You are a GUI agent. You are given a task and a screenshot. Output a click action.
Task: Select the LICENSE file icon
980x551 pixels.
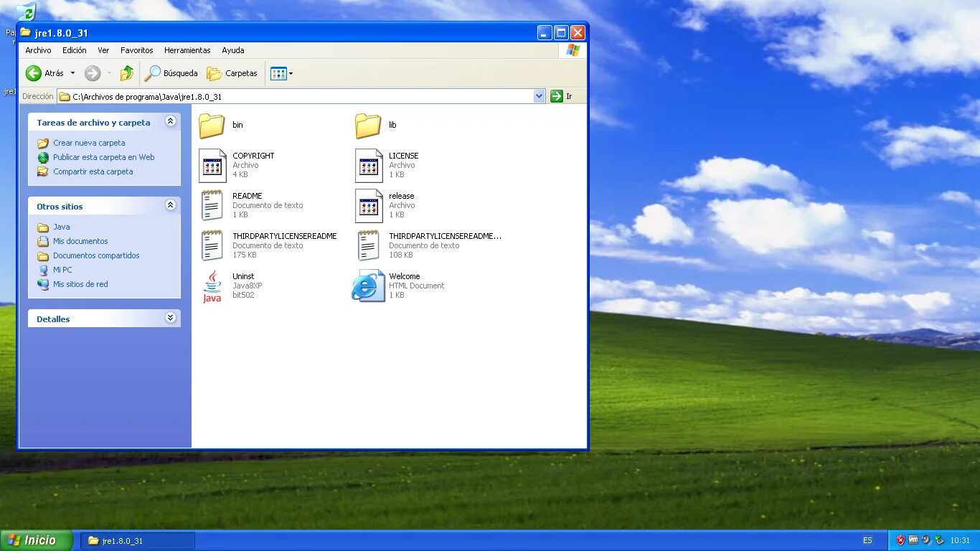click(x=369, y=166)
